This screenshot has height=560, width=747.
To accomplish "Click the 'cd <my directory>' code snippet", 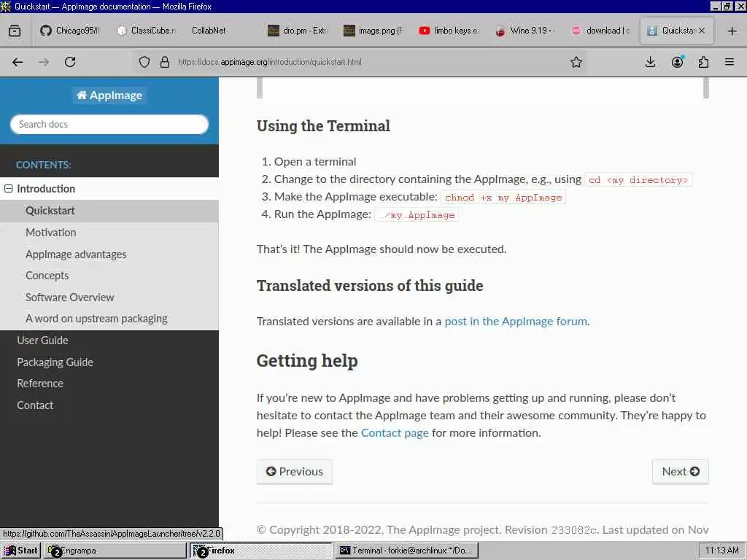I will pos(638,180).
